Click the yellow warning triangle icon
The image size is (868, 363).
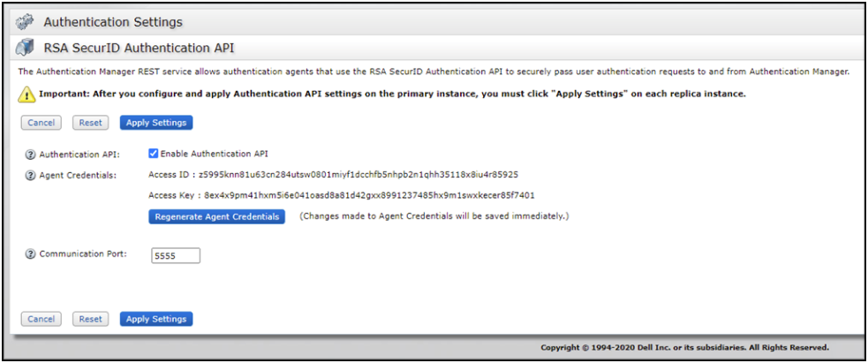click(27, 94)
